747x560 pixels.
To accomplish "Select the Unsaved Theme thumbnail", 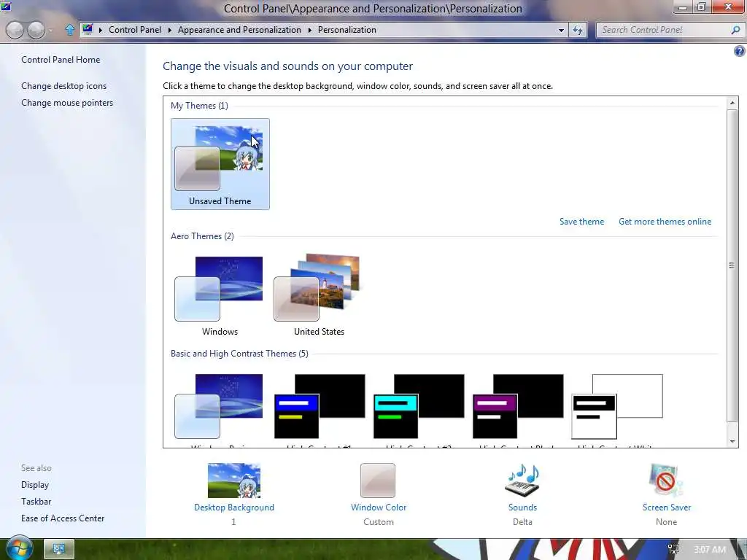I will [220, 164].
